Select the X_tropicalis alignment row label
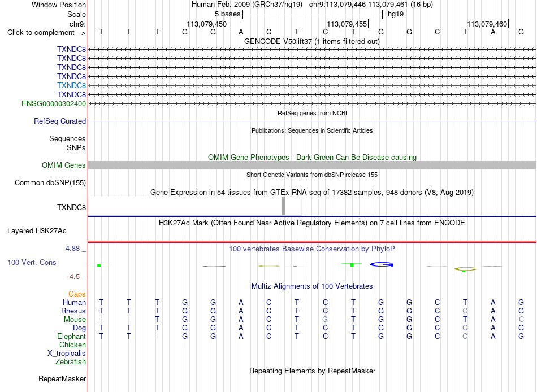 click(x=67, y=354)
